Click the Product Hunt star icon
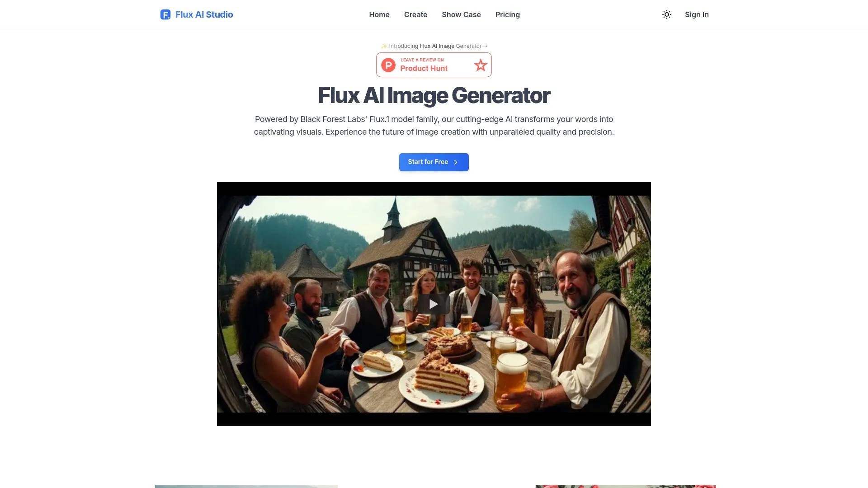 click(x=481, y=64)
